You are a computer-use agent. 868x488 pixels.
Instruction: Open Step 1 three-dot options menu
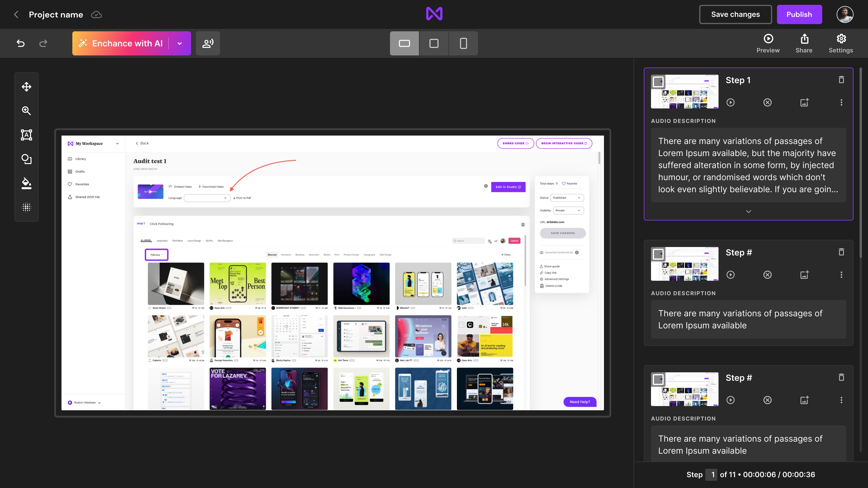(x=841, y=102)
